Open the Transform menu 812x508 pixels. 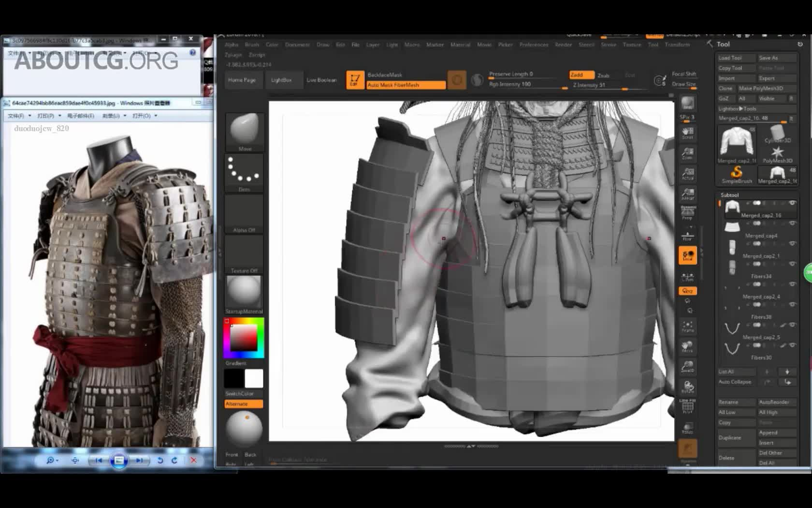coord(677,45)
